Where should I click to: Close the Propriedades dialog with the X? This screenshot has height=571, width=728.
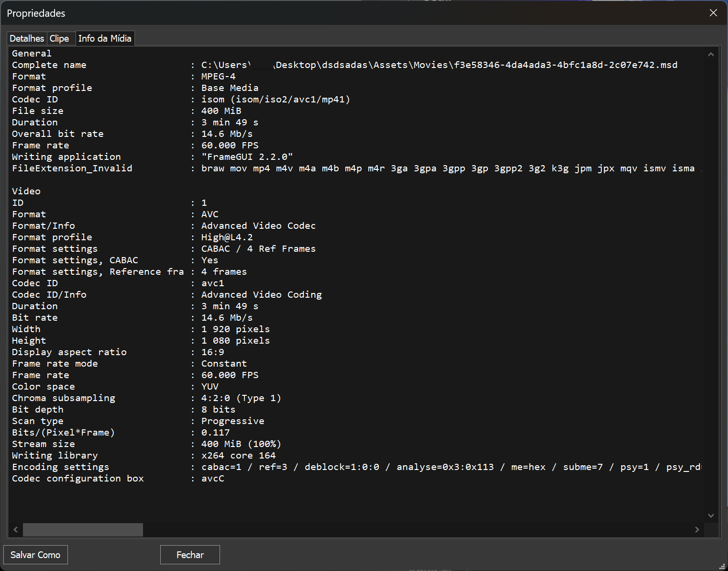click(713, 13)
